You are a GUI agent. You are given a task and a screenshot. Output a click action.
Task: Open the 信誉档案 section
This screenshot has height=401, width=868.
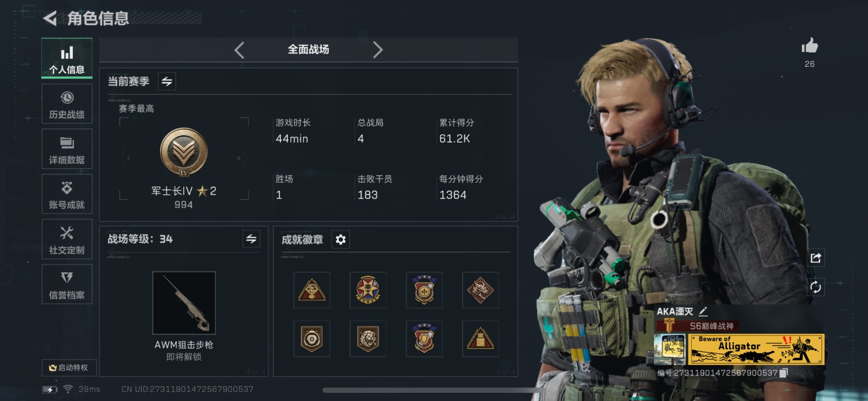click(x=67, y=284)
